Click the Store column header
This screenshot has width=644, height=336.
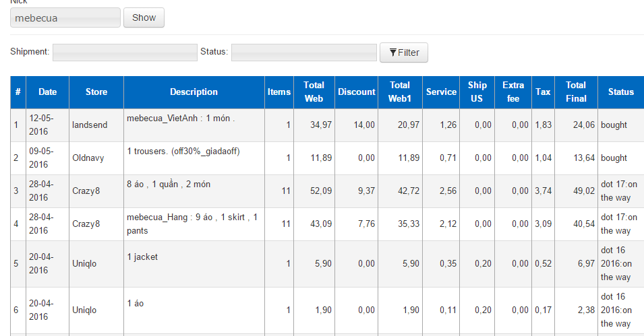pyautogui.click(x=96, y=92)
